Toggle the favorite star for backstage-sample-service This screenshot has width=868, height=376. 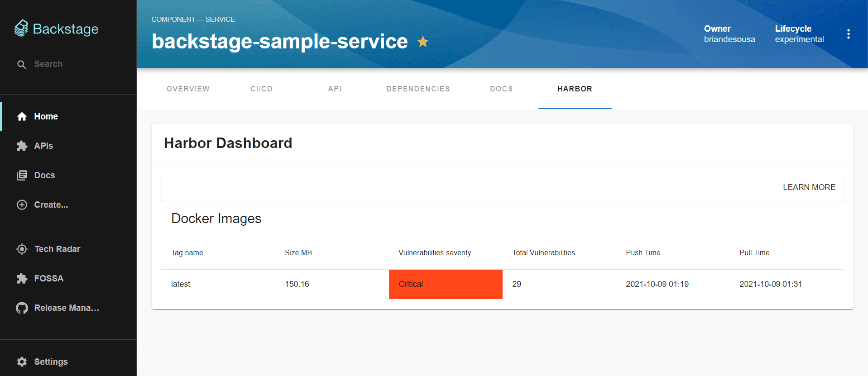tap(423, 42)
